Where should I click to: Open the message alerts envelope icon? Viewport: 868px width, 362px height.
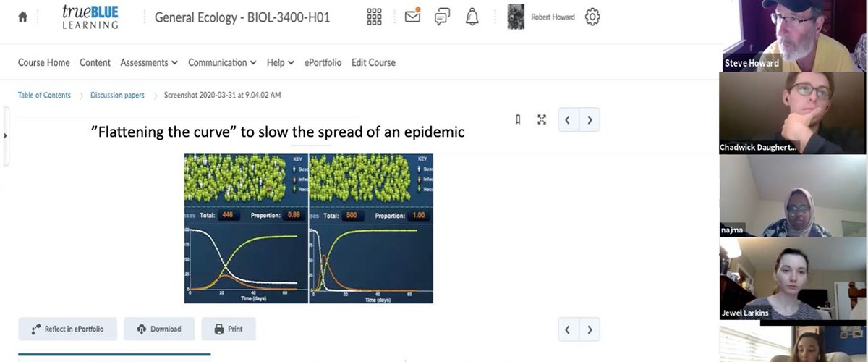tap(412, 16)
